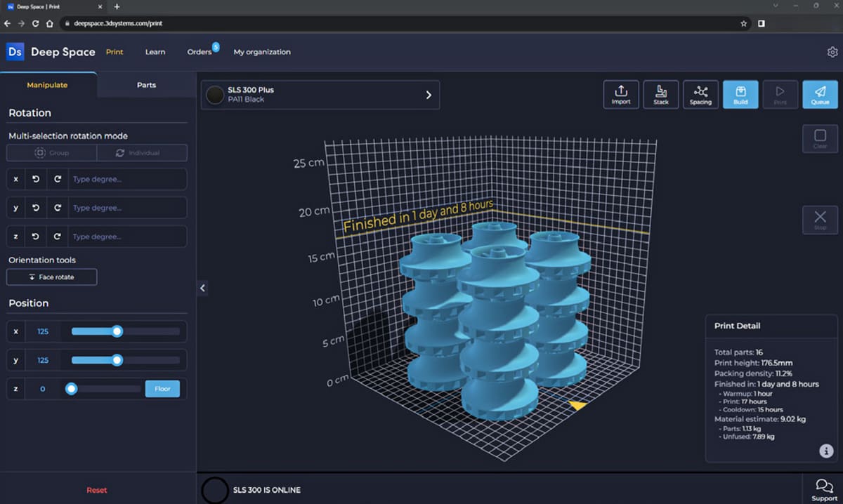Image resolution: width=843 pixels, height=504 pixels.
Task: Click the Stop button with X icon
Action: click(820, 220)
